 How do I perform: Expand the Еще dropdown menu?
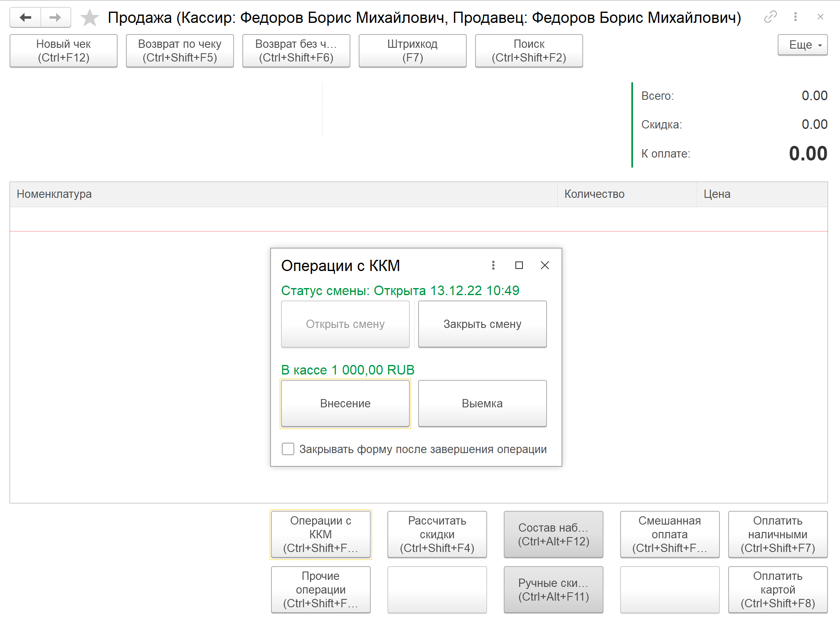(802, 45)
